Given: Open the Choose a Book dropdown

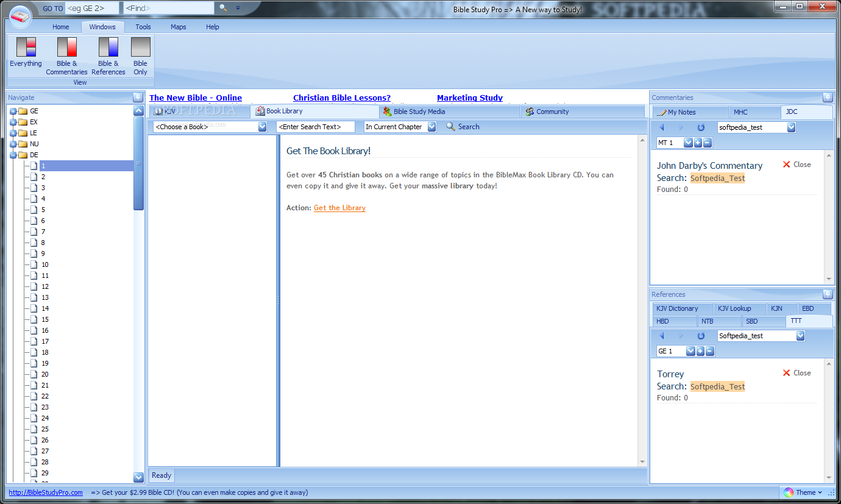Looking at the screenshot, I should click(x=262, y=127).
